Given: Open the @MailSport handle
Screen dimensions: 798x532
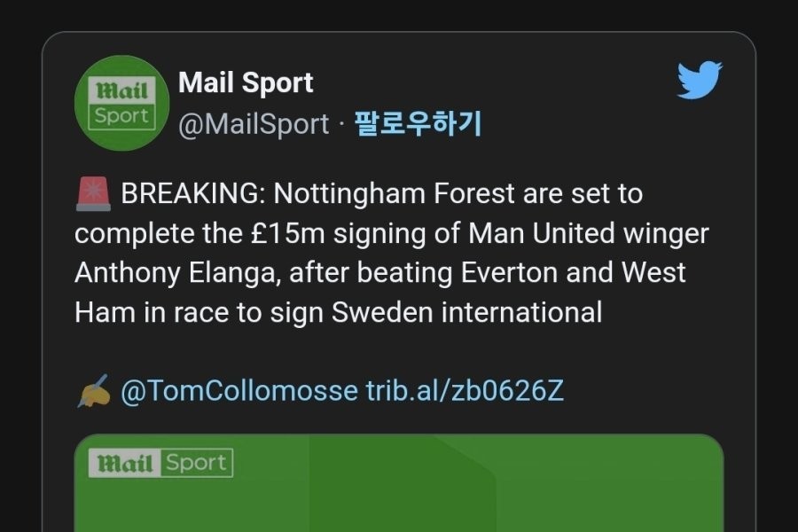Looking at the screenshot, I should pyautogui.click(x=254, y=124).
